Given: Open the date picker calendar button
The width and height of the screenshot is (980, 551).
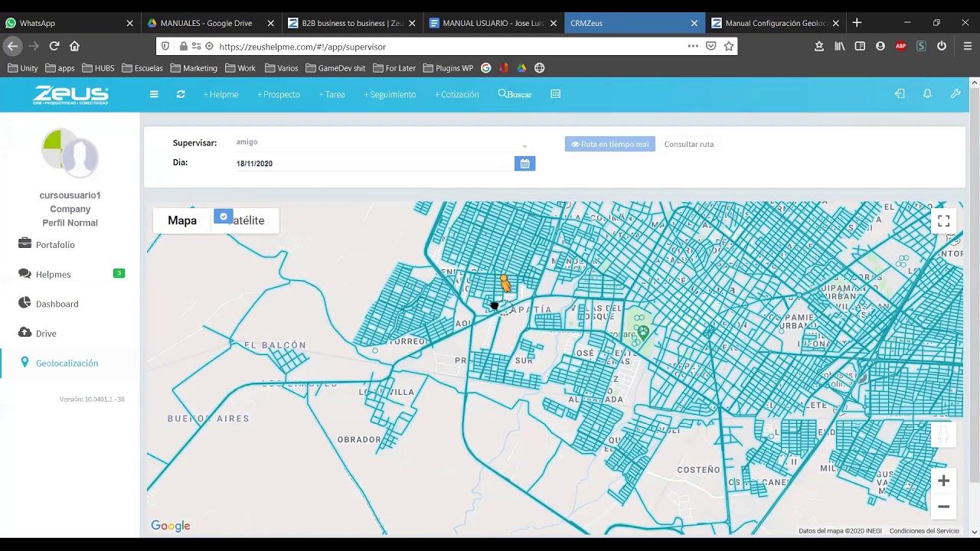Looking at the screenshot, I should tap(524, 164).
